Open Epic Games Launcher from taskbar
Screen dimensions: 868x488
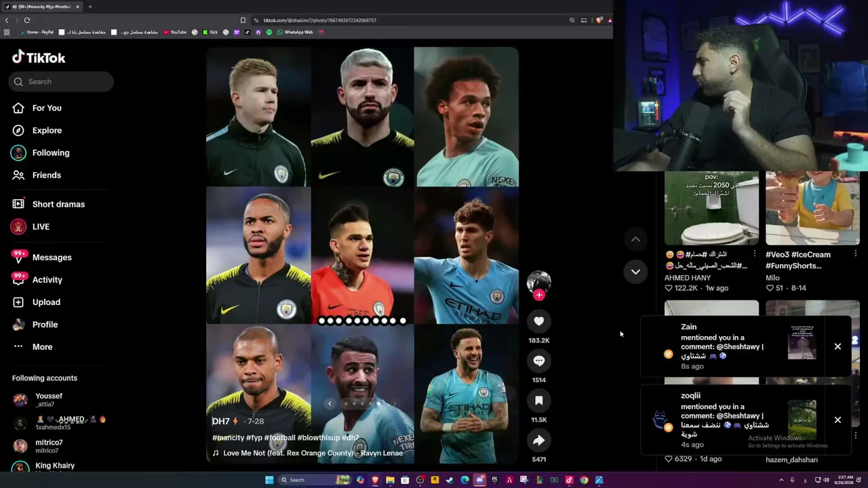[x=494, y=480]
